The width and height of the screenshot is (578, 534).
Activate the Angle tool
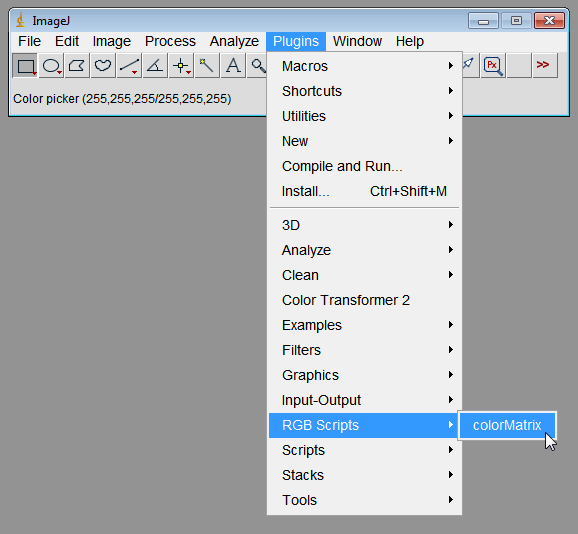pos(155,66)
